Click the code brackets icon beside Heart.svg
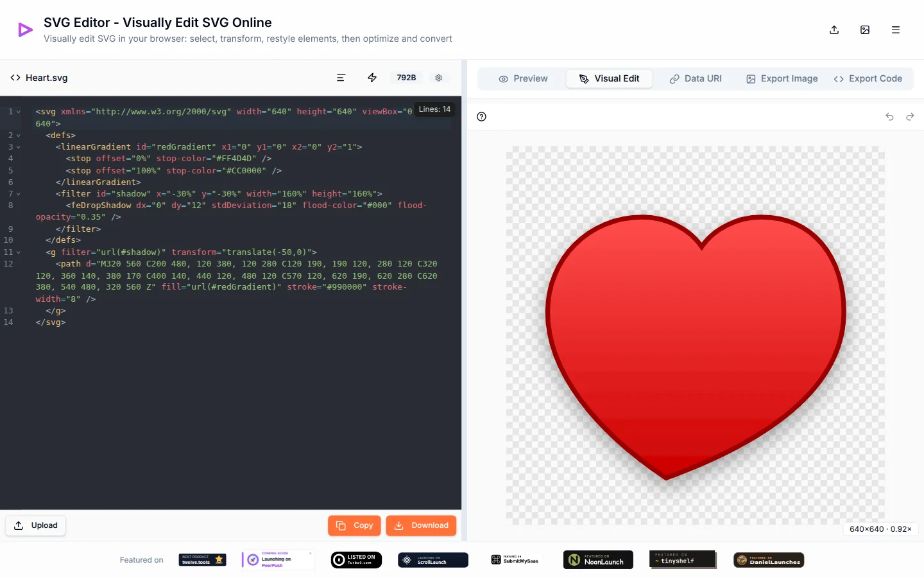Image resolution: width=924 pixels, height=578 pixels. [x=15, y=78]
